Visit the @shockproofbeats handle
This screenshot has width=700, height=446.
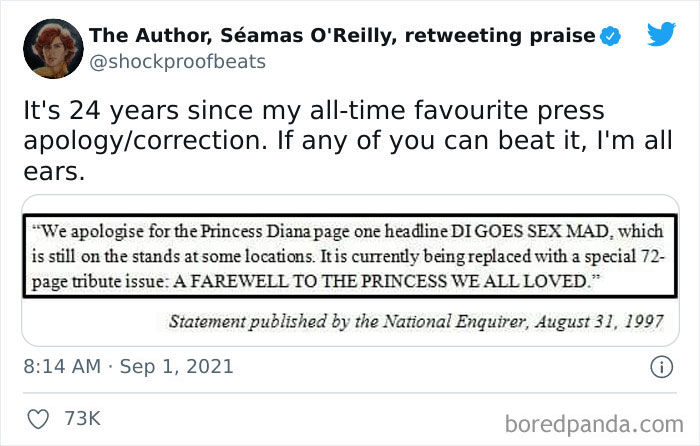pos(178,62)
